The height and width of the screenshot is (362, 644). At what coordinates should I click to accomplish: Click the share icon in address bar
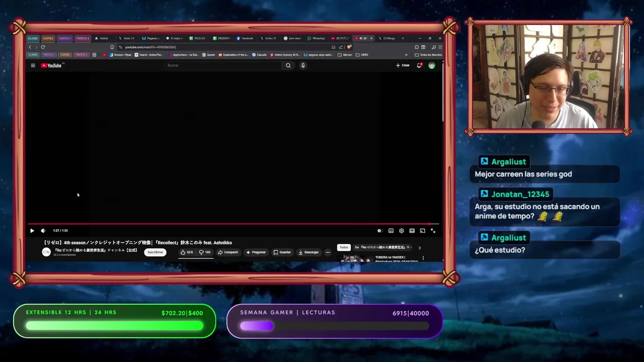pos(341,47)
